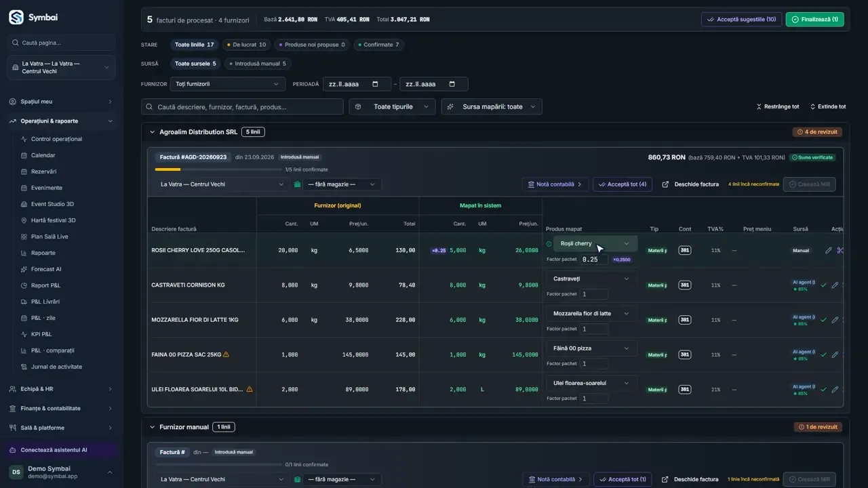Image resolution: width=868 pixels, height=488 pixels.
Task: Click the AGD-20260923 confirmed-lines progress bar
Action: [218, 169]
